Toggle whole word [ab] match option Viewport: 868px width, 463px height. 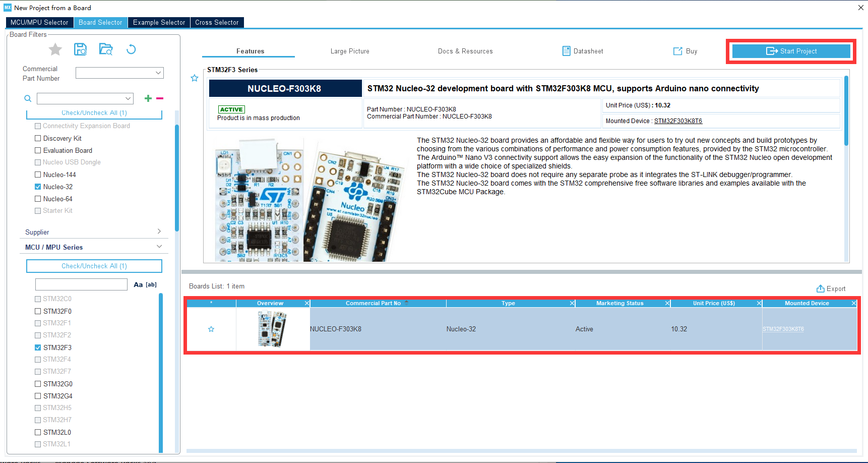(x=151, y=284)
